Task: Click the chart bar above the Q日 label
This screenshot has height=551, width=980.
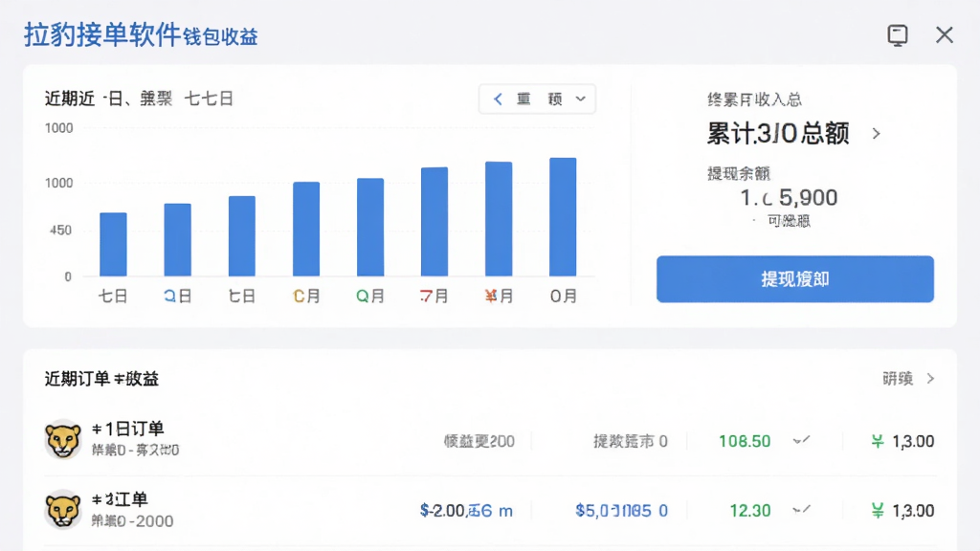Action: tap(177, 240)
